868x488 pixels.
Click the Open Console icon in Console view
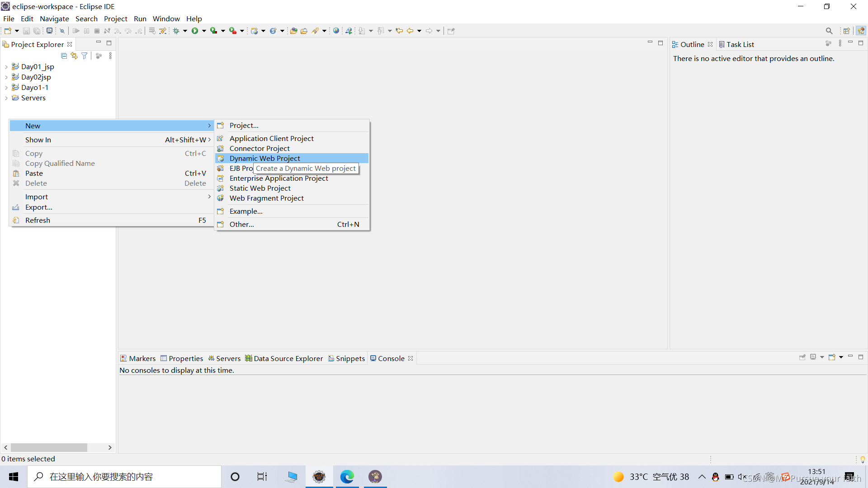click(832, 357)
